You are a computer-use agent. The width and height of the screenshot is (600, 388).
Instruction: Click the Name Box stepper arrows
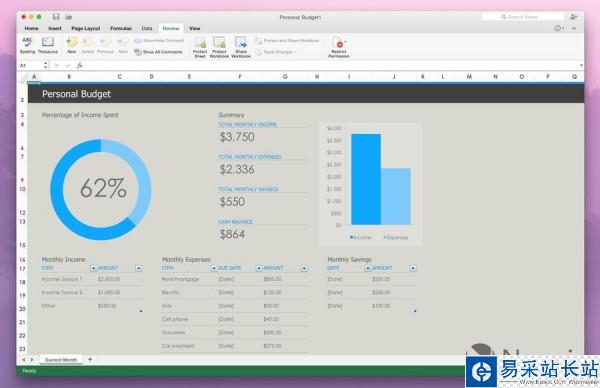coord(46,65)
